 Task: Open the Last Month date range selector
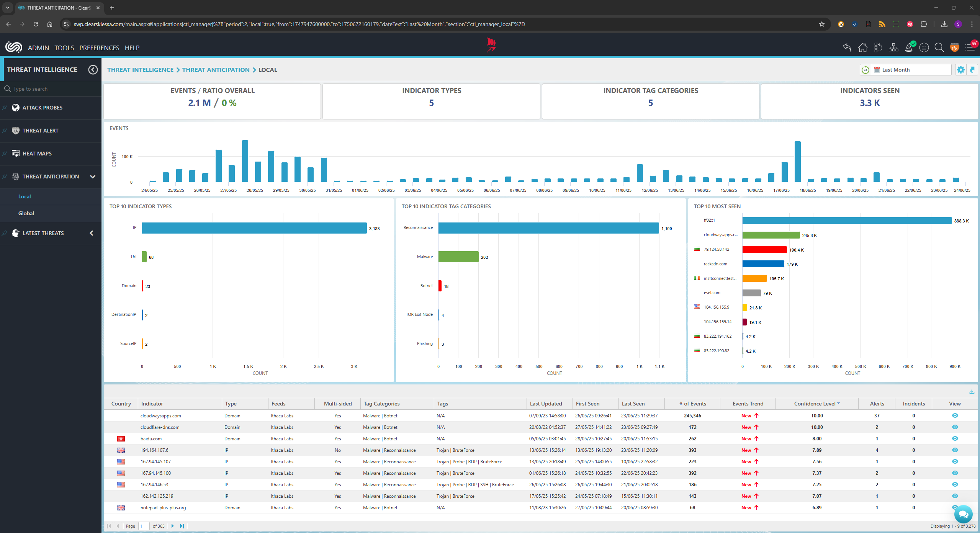click(x=911, y=70)
